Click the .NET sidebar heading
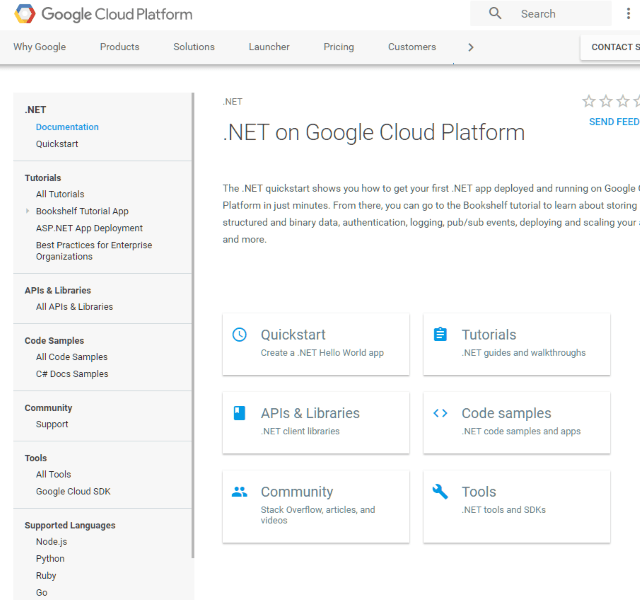 [35, 110]
